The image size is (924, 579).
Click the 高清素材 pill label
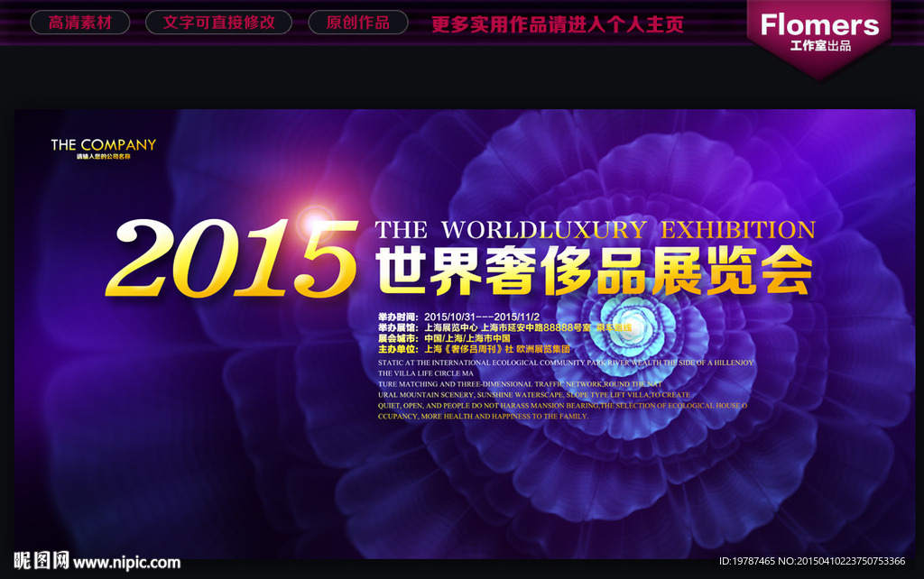80,23
